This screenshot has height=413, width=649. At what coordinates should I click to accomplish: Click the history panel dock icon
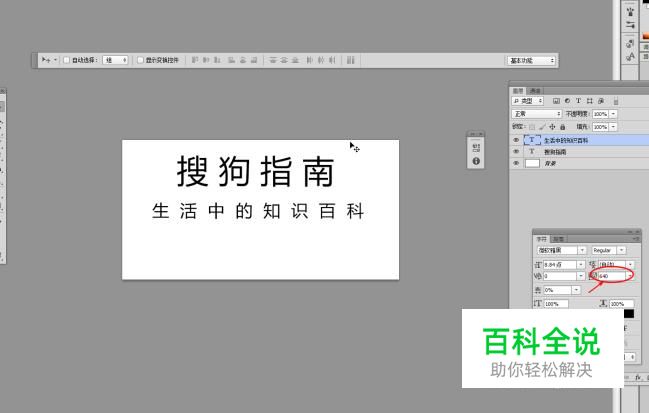tap(476, 148)
